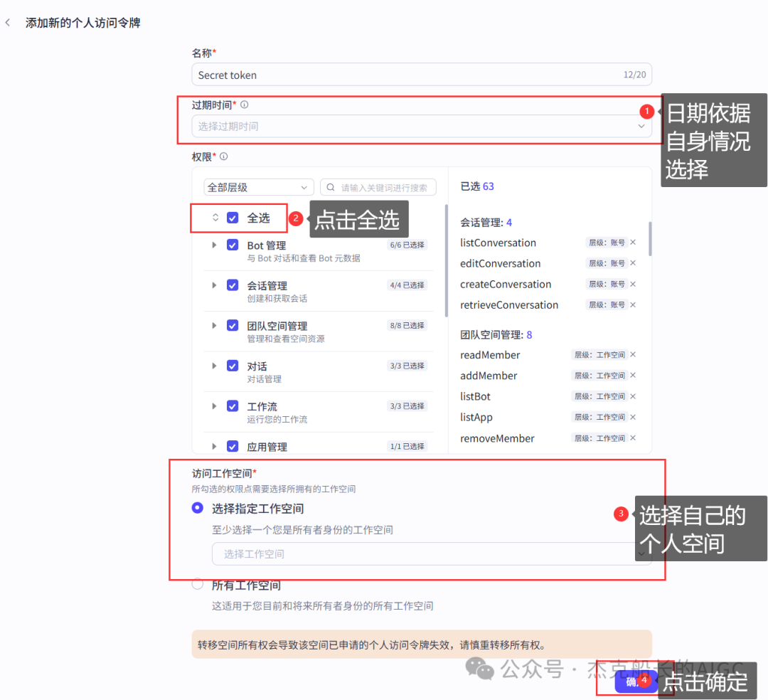The height and width of the screenshot is (700, 768).
Task: Click the editConversation entry text
Action: [501, 263]
